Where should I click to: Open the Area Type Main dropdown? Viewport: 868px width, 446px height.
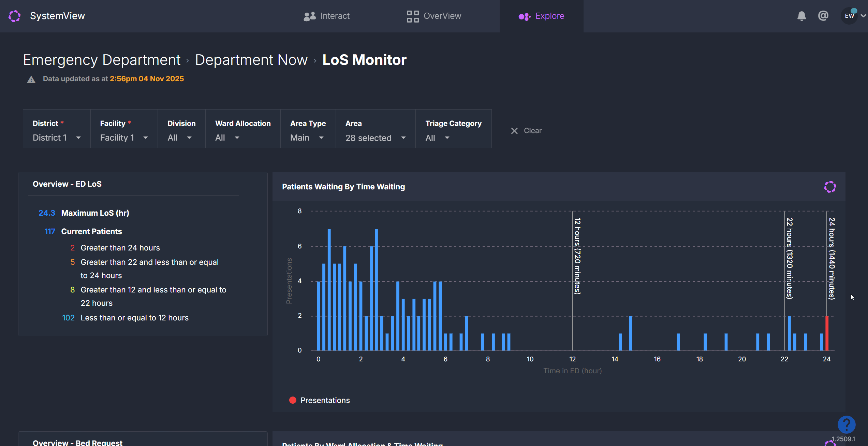click(x=307, y=138)
